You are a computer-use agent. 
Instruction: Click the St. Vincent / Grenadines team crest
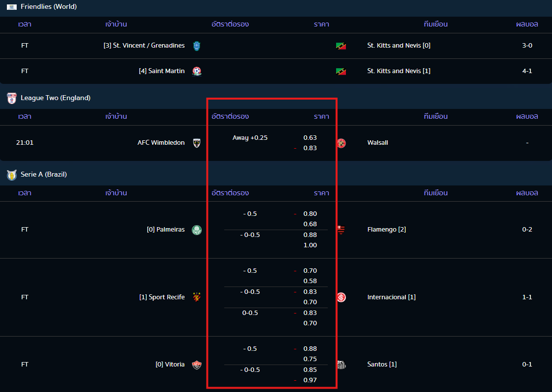pos(197,46)
